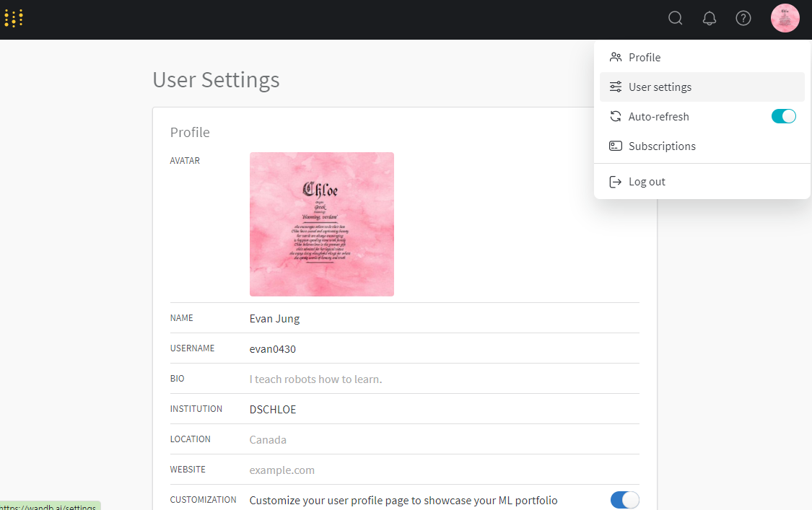This screenshot has height=510, width=812.
Task: Click the Weights & Biases dotted logo
Action: click(x=14, y=19)
